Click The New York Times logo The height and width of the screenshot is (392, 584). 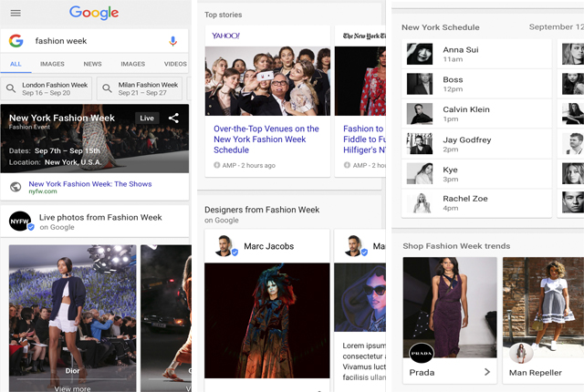click(364, 36)
